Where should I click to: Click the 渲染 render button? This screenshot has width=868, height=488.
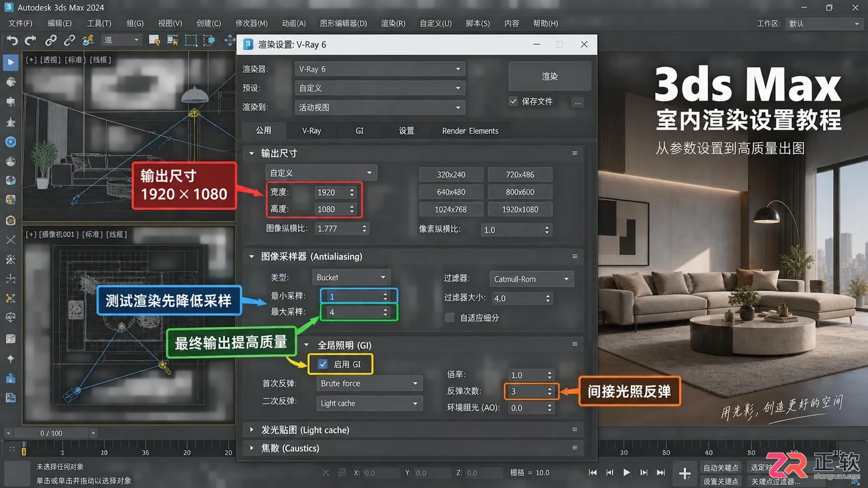click(x=550, y=77)
